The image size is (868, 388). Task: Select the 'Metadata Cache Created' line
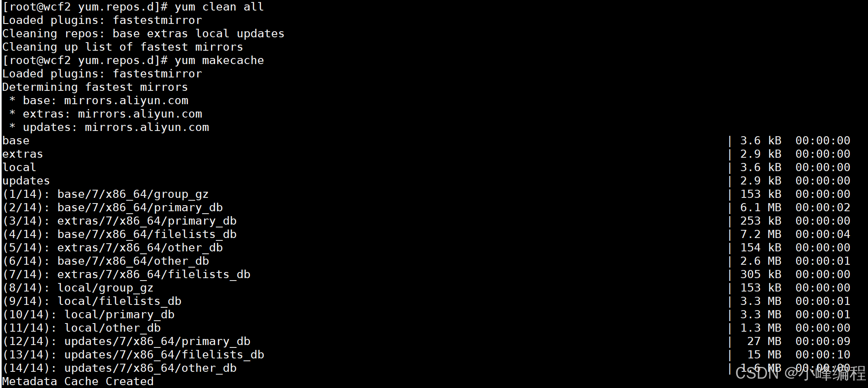coord(78,381)
